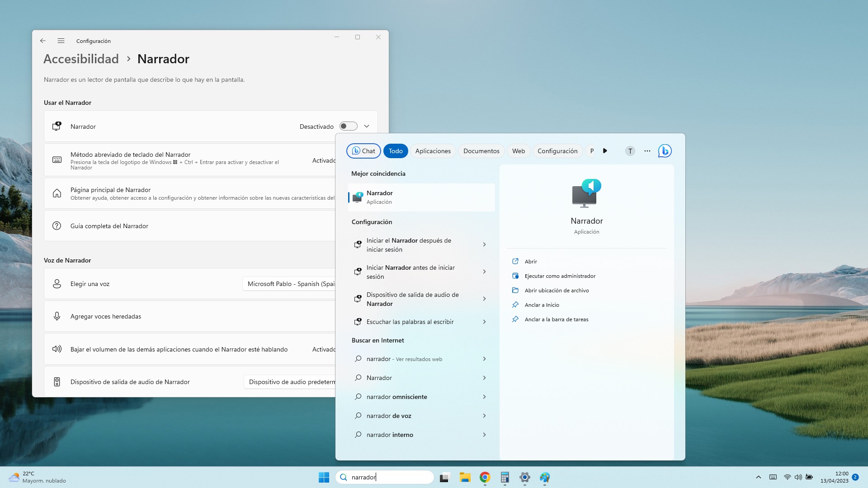868x488 pixels.
Task: Open the hamburger navigation menu in Configuración
Action: [x=61, y=41]
